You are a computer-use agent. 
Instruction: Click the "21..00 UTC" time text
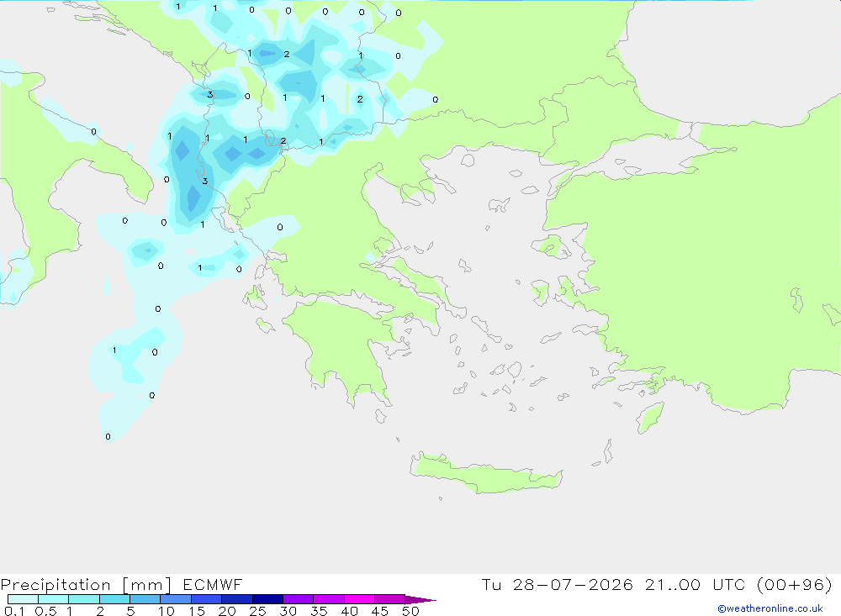[695, 584]
